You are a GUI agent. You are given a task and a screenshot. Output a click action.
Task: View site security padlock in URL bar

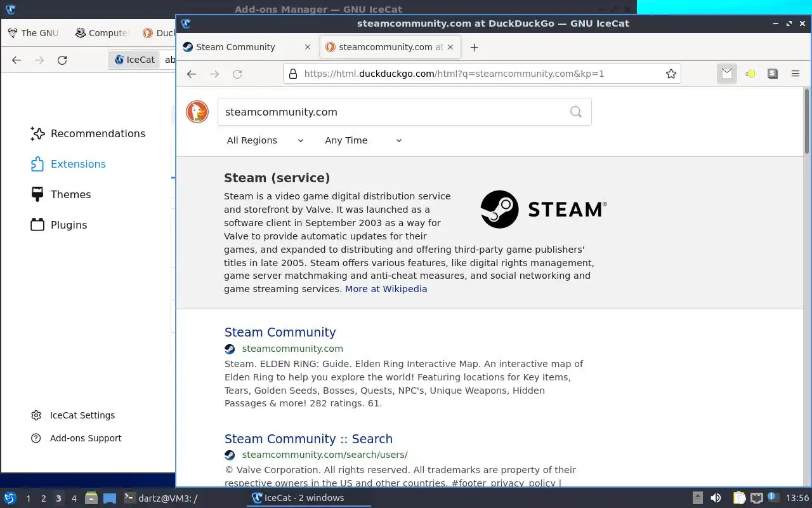(292, 74)
